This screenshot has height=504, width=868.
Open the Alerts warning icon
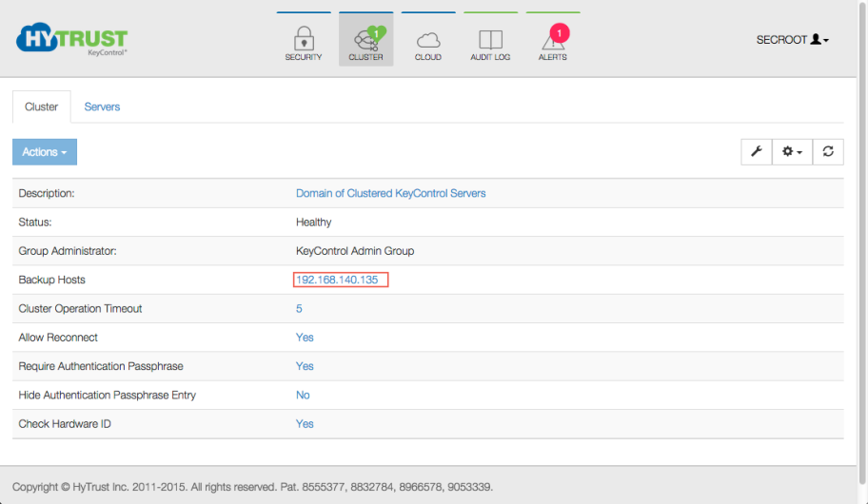[x=552, y=40]
